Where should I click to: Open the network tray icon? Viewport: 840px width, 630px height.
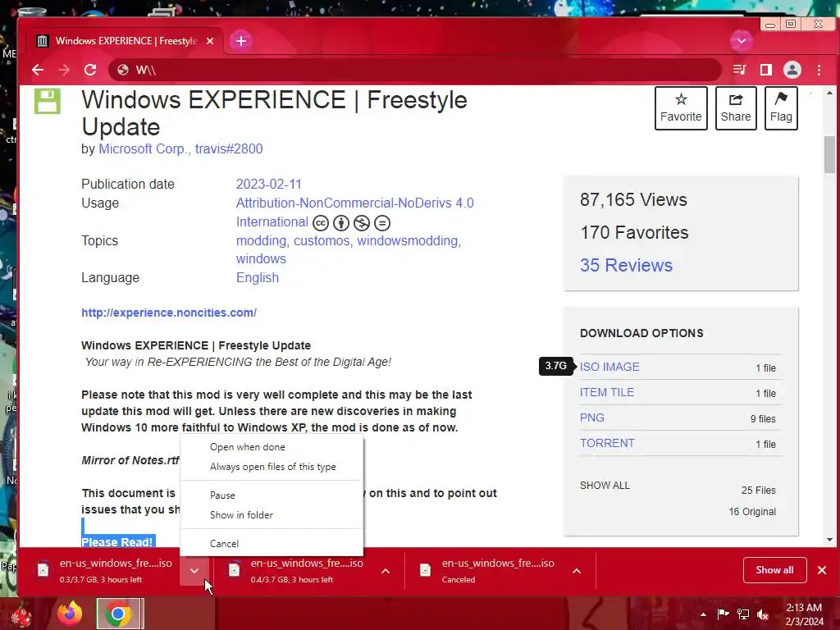743,614
